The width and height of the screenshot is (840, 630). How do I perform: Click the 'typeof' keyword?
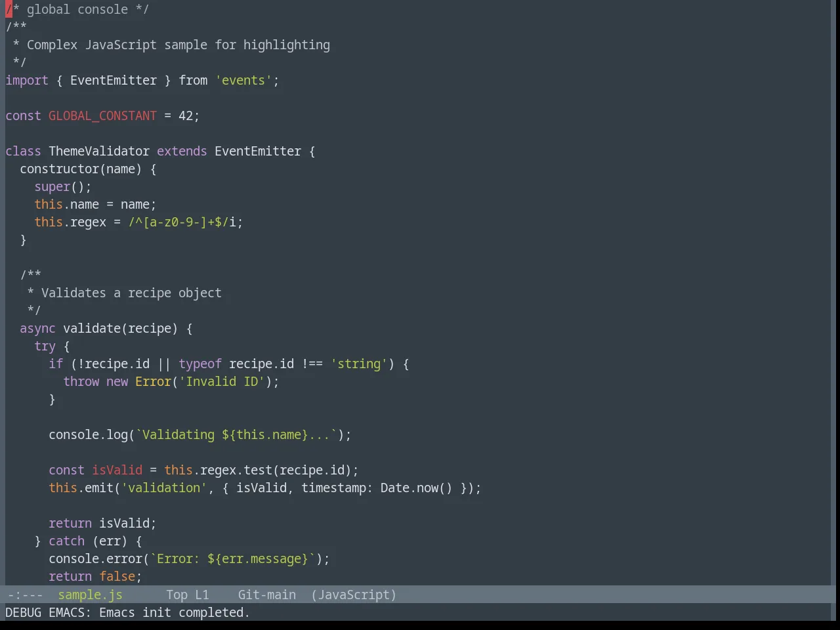(200, 364)
